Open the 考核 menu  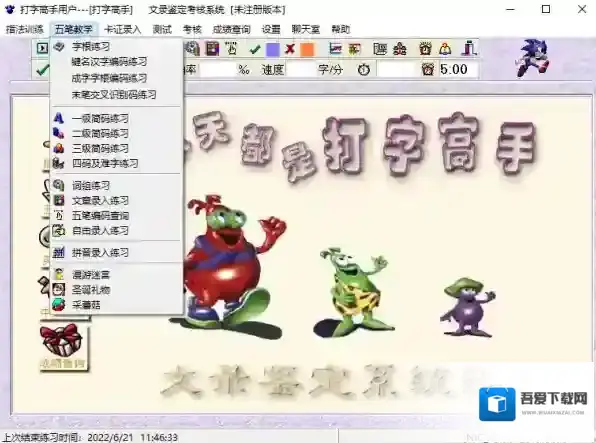click(192, 29)
